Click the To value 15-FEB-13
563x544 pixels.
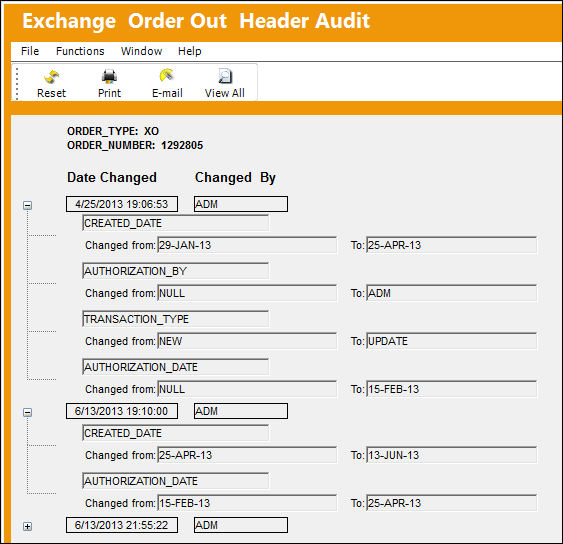tap(452, 389)
